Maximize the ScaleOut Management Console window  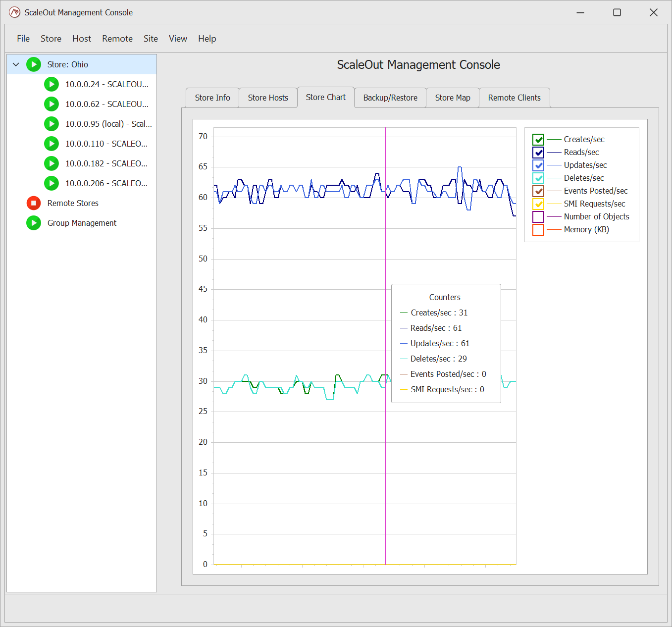[x=617, y=12]
